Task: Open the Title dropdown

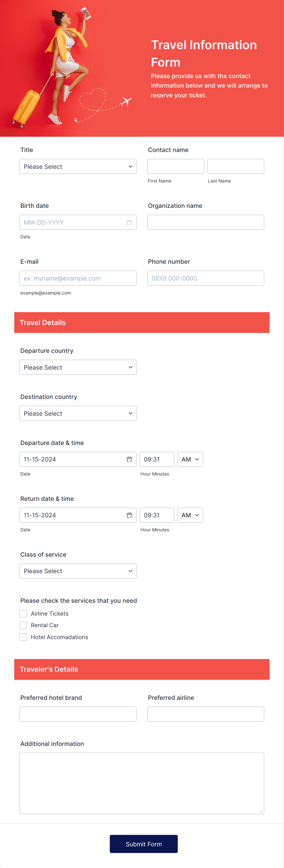Action: click(78, 166)
